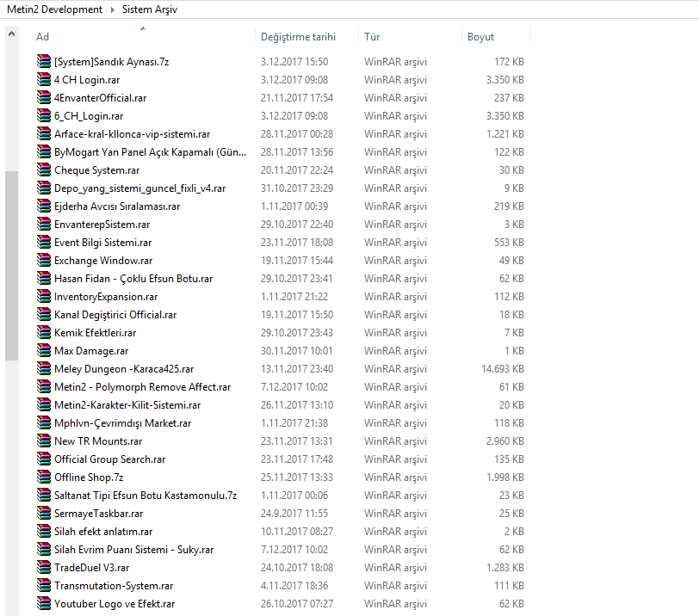Click WinRAR arşivi type of Max Damage.rar
The width and height of the screenshot is (699, 616).
[x=395, y=351]
